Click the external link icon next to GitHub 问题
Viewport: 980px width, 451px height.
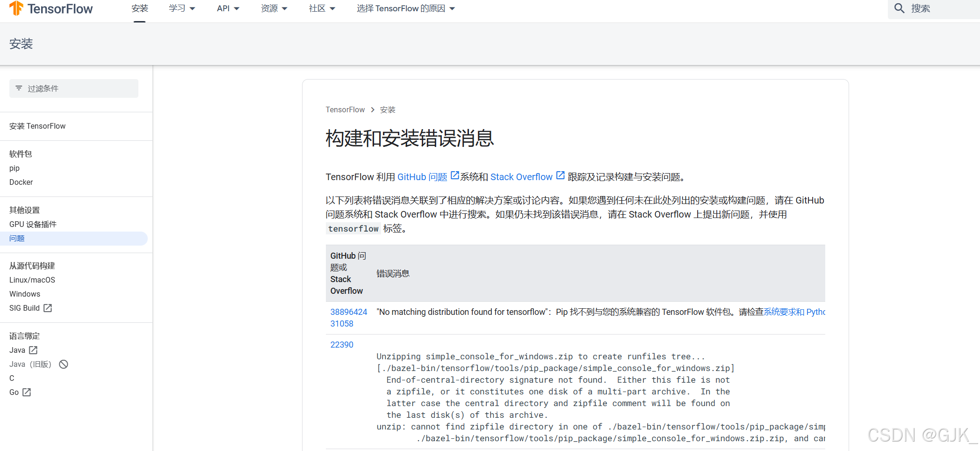coord(454,175)
